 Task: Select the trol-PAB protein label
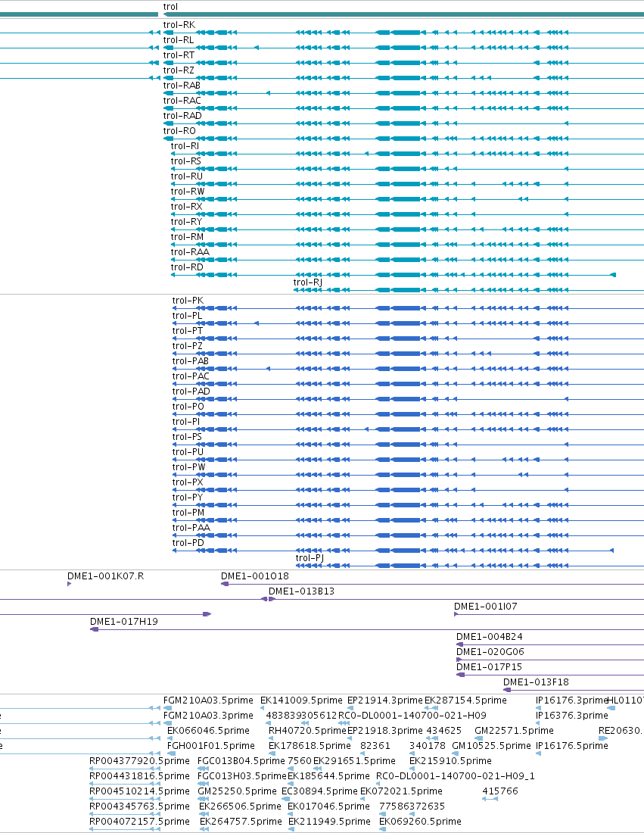[191, 361]
